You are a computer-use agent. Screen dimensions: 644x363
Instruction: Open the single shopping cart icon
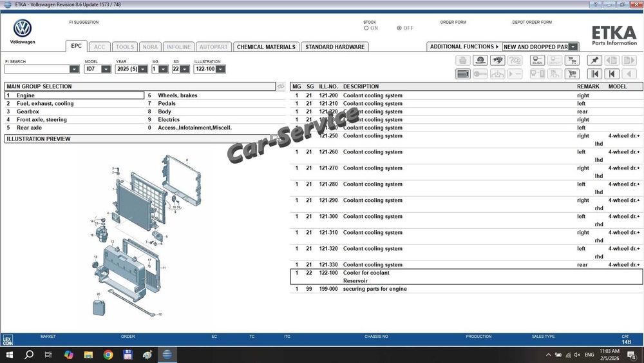(x=572, y=74)
